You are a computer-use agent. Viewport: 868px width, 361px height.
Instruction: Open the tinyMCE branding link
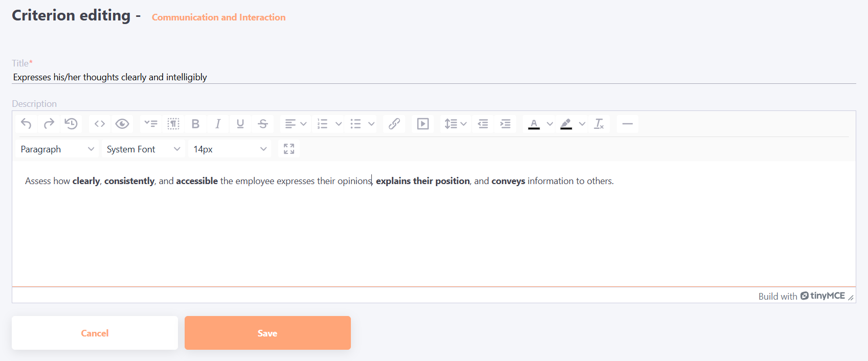(x=822, y=296)
